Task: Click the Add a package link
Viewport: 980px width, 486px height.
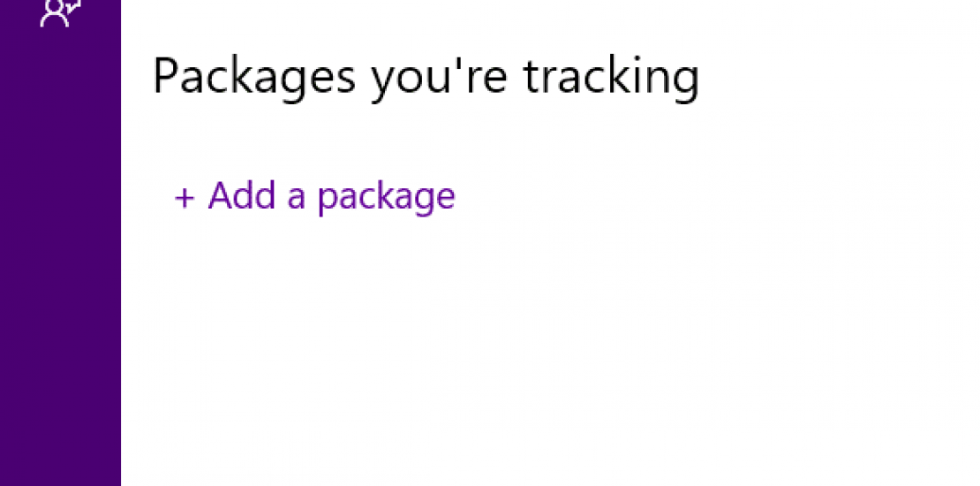Action: click(x=315, y=196)
